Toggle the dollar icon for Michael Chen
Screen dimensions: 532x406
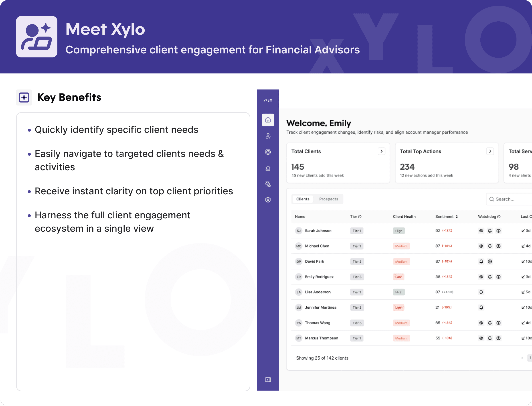point(498,246)
